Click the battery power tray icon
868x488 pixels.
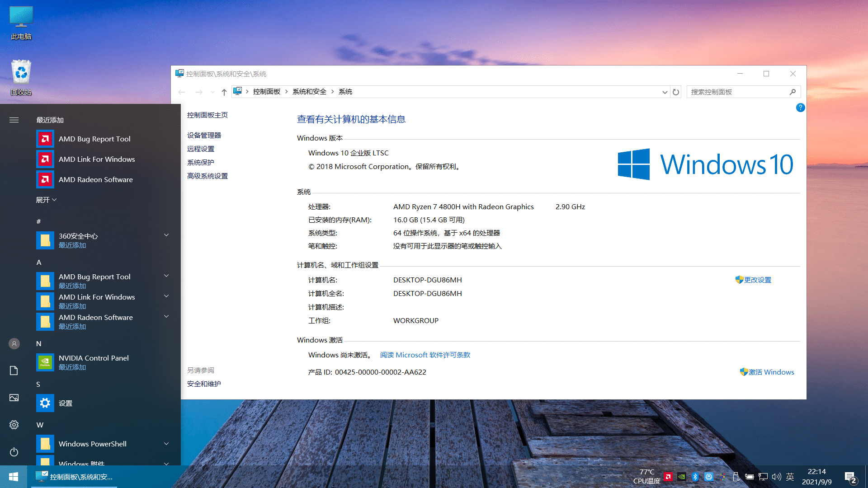click(x=750, y=477)
